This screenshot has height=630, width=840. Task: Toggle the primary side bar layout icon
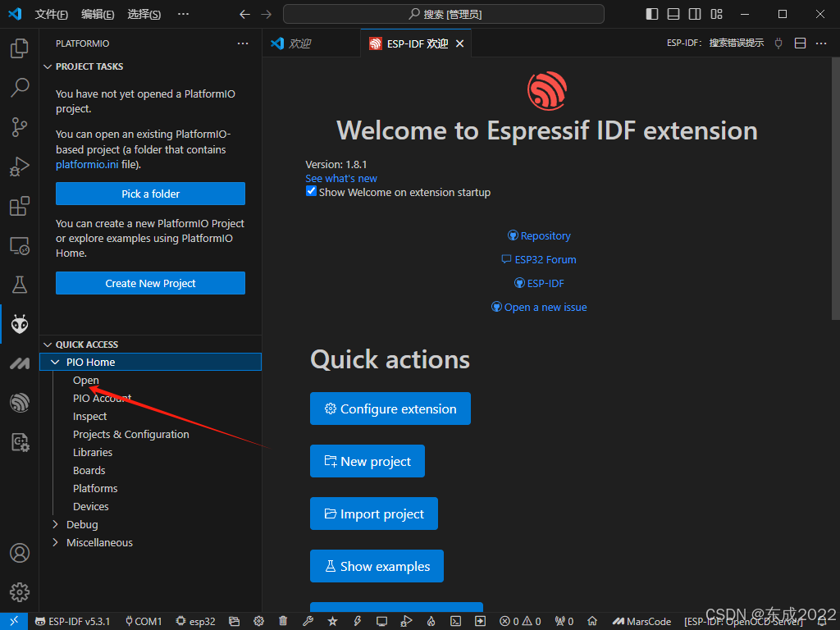(x=652, y=14)
